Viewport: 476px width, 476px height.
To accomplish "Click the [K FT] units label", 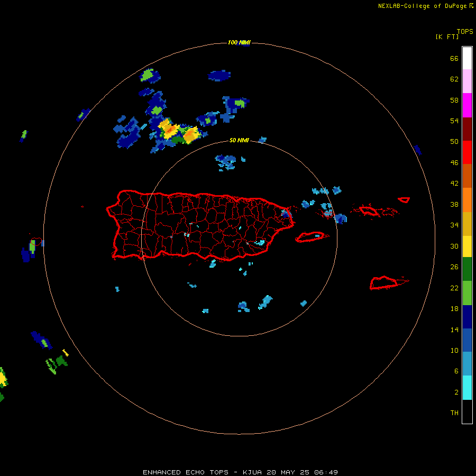I will click(x=447, y=36).
